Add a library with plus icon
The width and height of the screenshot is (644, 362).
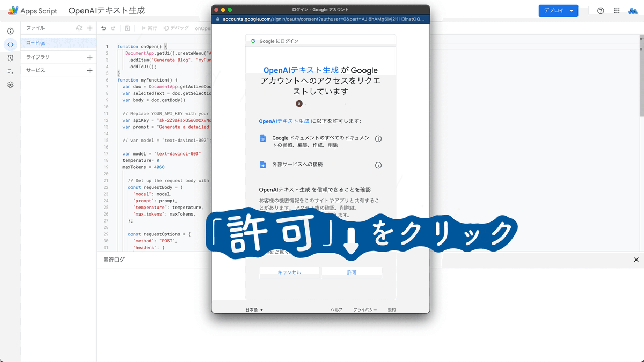[90, 57]
